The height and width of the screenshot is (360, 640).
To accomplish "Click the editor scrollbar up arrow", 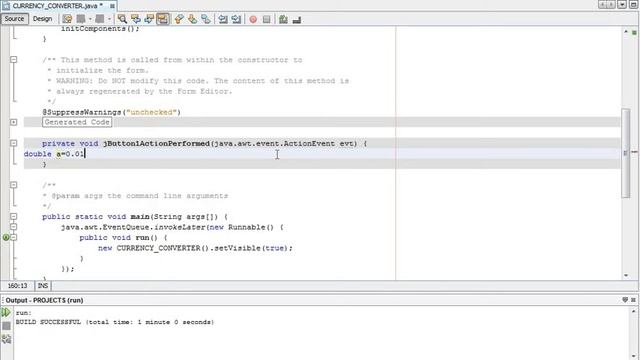I will pyautogui.click(x=626, y=31).
